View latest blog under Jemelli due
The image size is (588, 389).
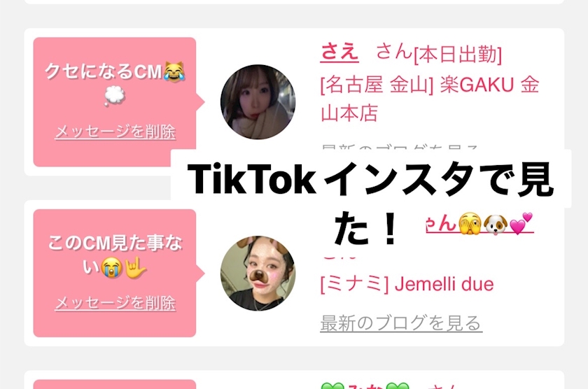click(401, 323)
